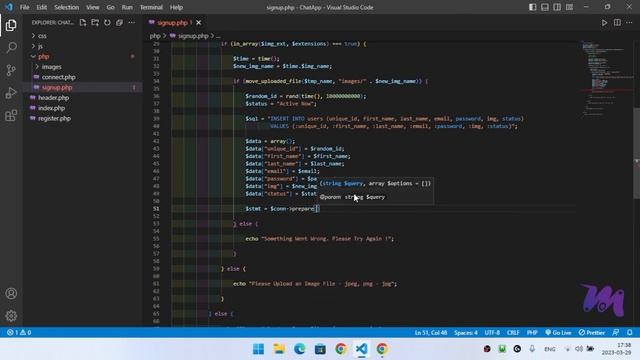This screenshot has height=360, width=640.
Task: Open the Source Control view
Action: pos(11,70)
